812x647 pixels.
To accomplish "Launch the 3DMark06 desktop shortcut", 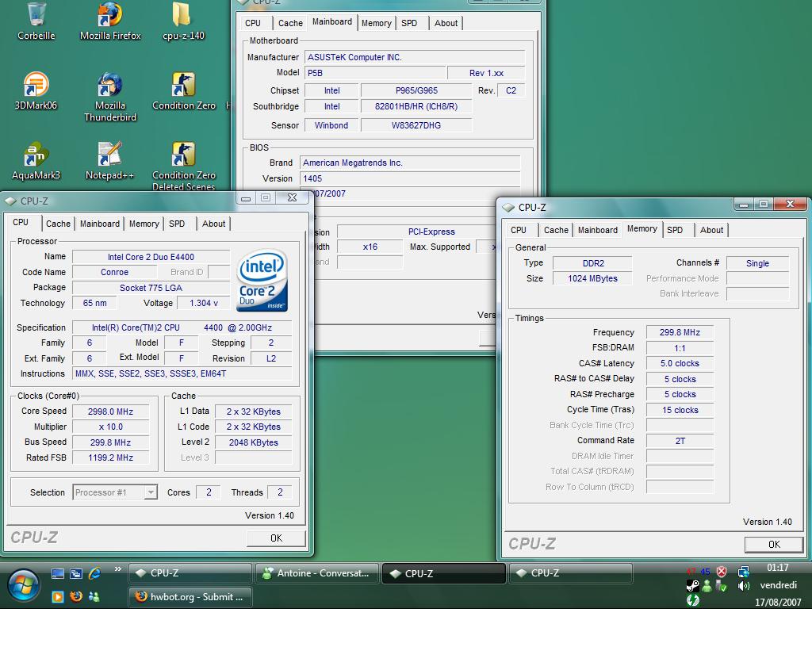I will point(36,90).
